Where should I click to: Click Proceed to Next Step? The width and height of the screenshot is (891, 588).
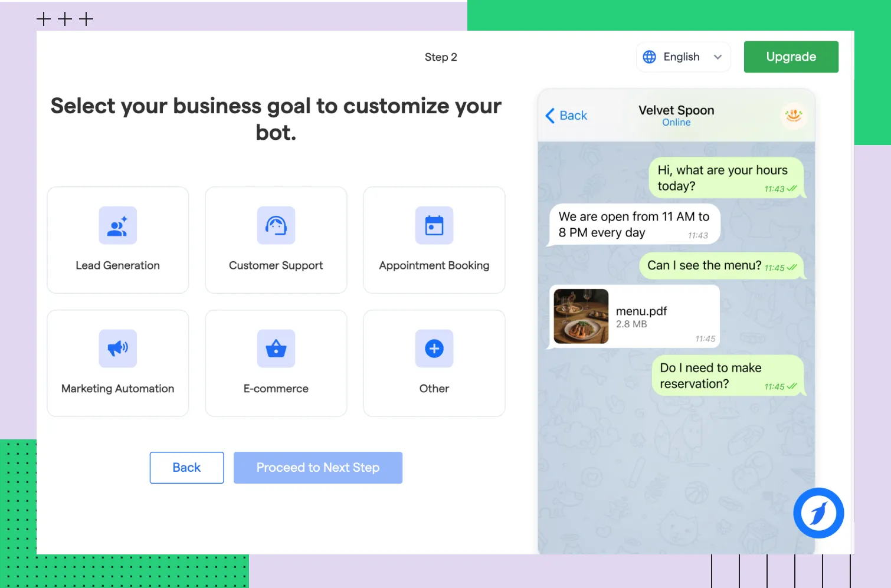pyautogui.click(x=317, y=468)
